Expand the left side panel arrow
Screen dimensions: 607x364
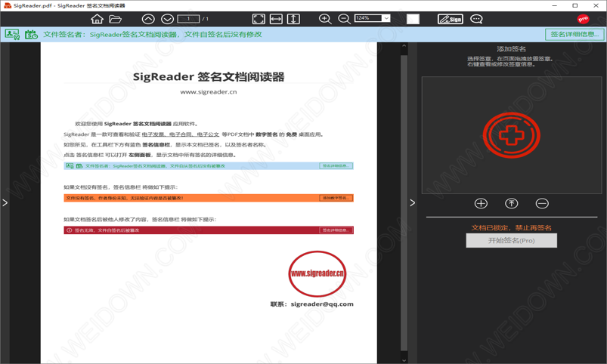tap(5, 202)
